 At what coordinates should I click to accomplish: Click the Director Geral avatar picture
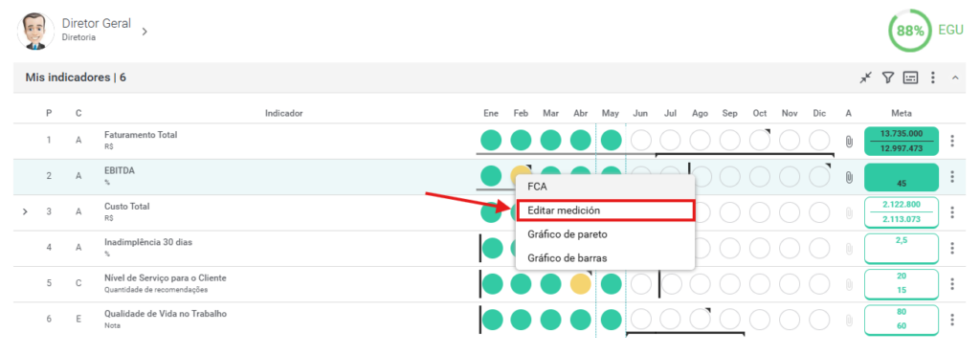pos(35,30)
